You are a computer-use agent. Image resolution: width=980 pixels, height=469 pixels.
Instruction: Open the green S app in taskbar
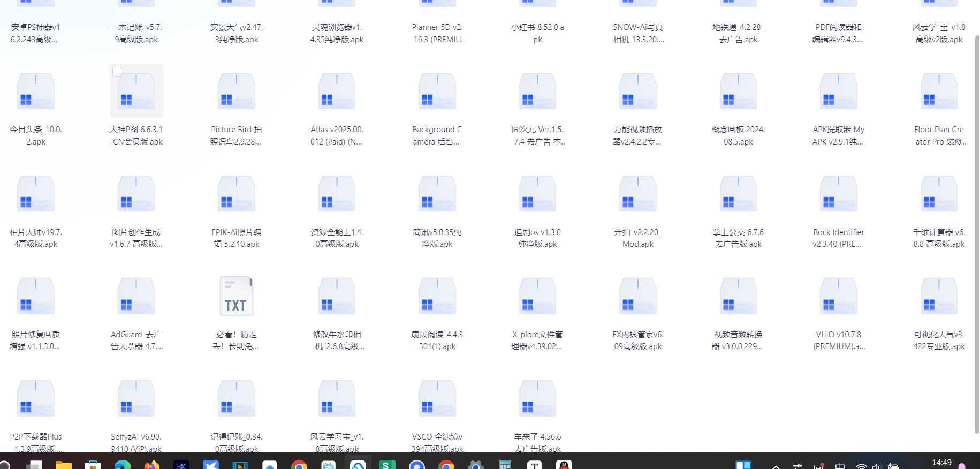387,464
